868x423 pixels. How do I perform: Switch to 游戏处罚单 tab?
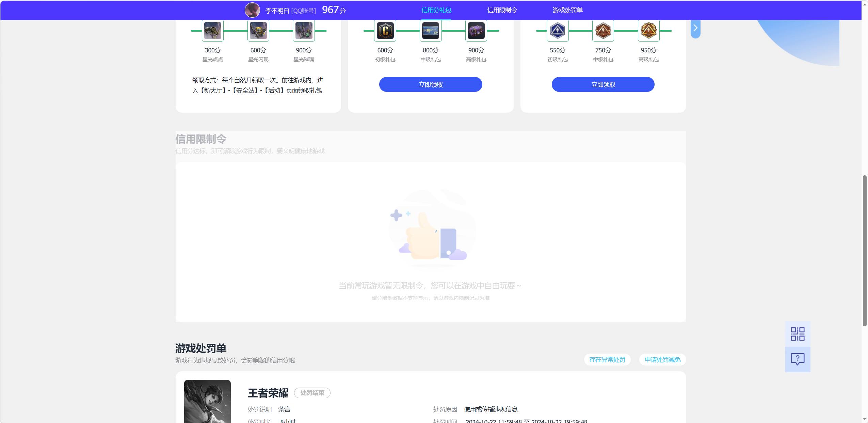click(567, 10)
